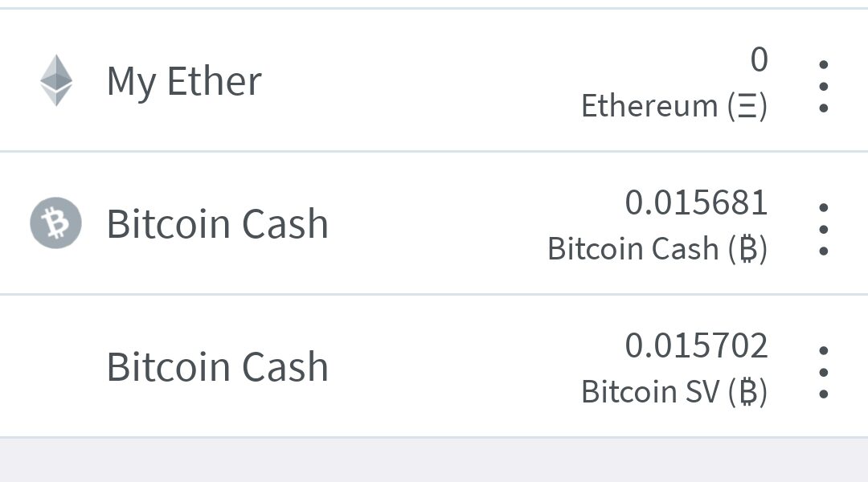Image resolution: width=868 pixels, height=482 pixels.
Task: Select the Bitcoin Cash name without an icon
Action: (x=217, y=367)
